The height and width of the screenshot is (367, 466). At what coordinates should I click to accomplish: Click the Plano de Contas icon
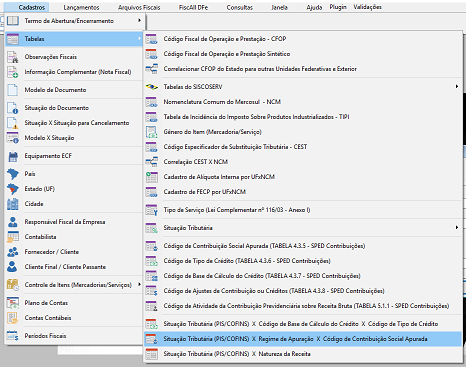click(13, 303)
